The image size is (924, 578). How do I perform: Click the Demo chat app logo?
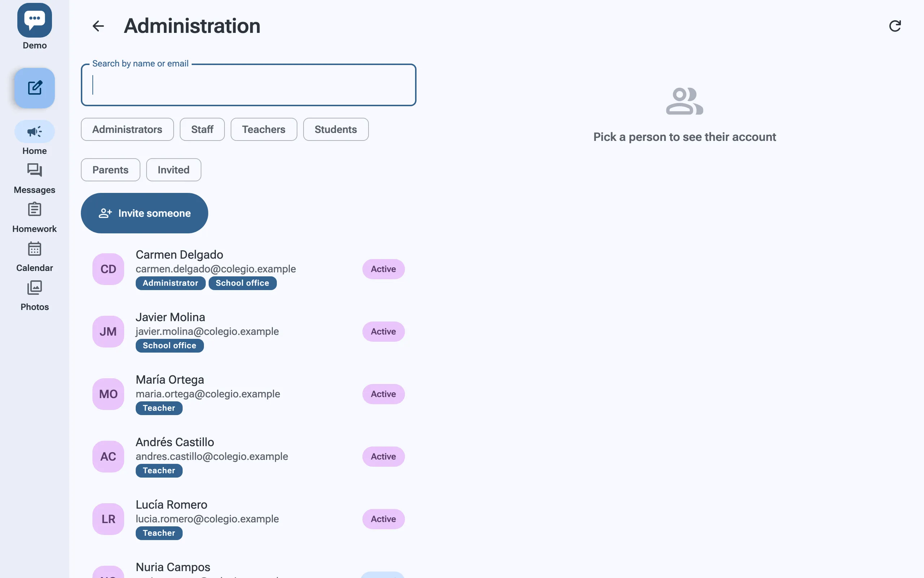[x=34, y=20]
